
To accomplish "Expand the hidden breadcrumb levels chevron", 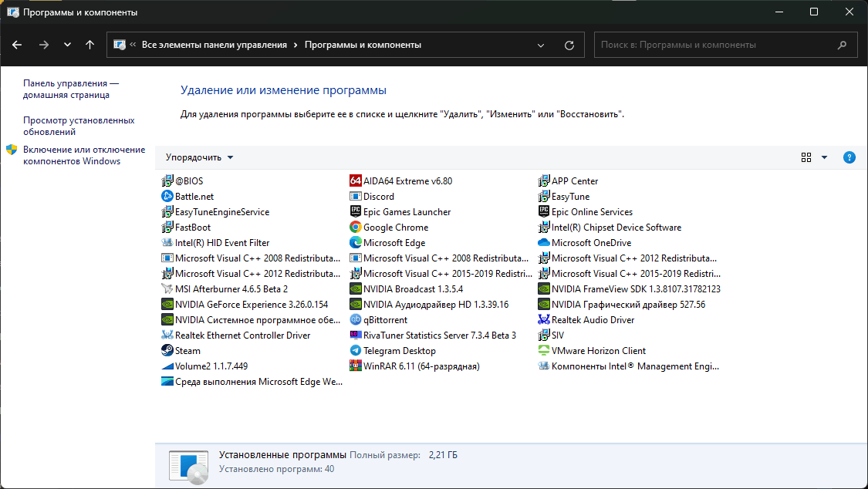I will coord(133,45).
